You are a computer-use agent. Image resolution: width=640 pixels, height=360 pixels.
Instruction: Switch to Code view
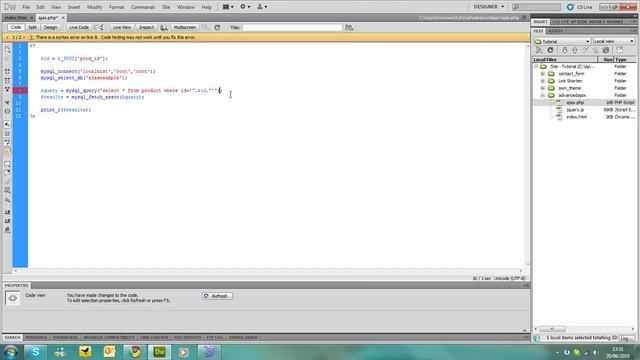point(16,27)
